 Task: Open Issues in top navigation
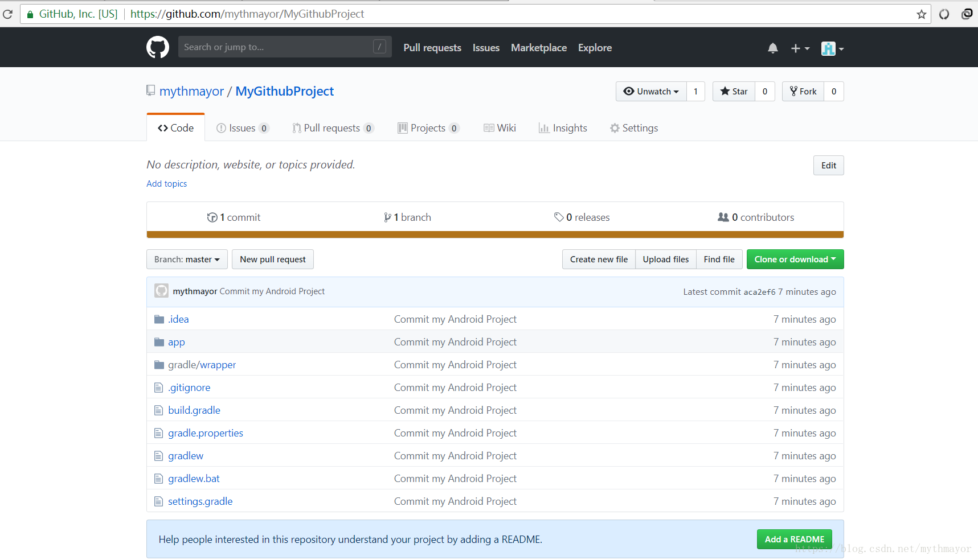click(486, 48)
